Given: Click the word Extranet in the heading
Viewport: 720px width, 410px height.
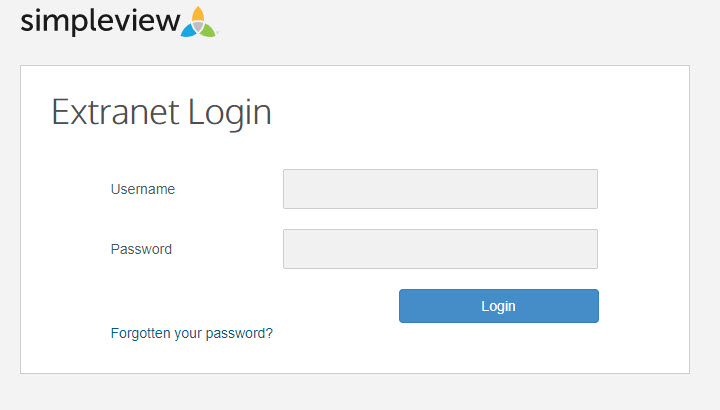Looking at the screenshot, I should pos(115,112).
